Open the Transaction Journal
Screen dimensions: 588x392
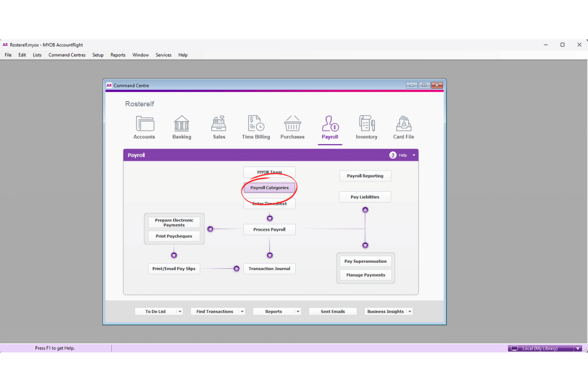coord(269,269)
